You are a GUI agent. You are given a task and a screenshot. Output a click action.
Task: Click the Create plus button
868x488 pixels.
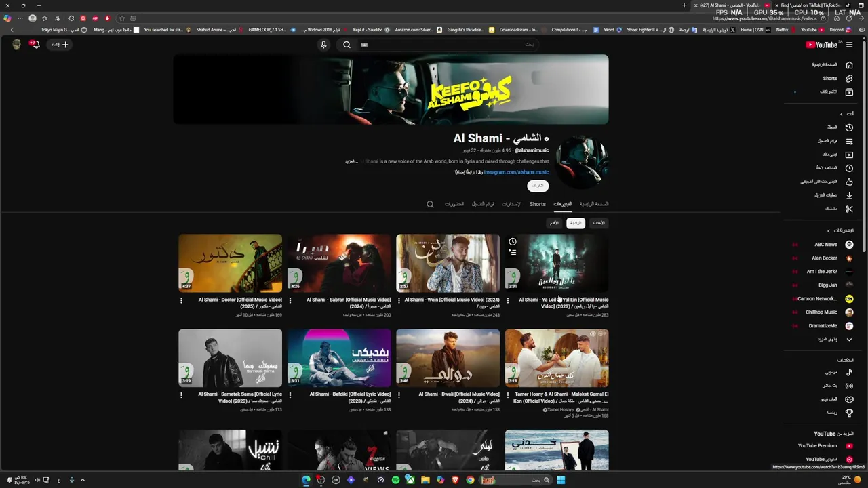pos(60,45)
